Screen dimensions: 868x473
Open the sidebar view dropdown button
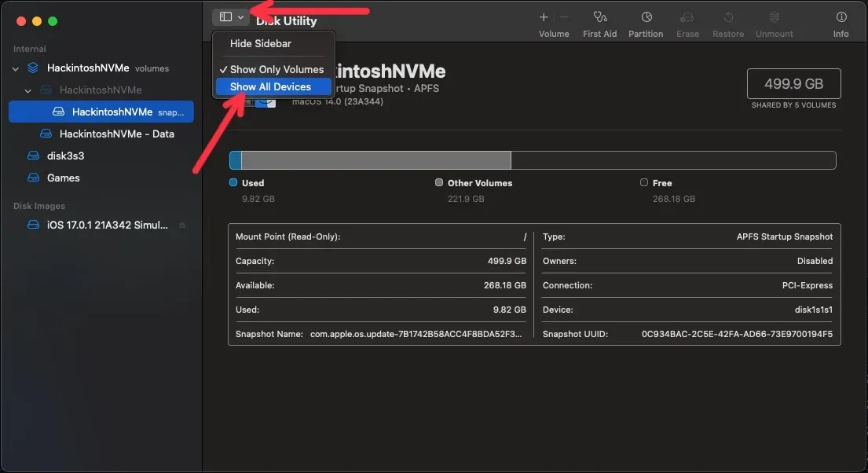(232, 16)
